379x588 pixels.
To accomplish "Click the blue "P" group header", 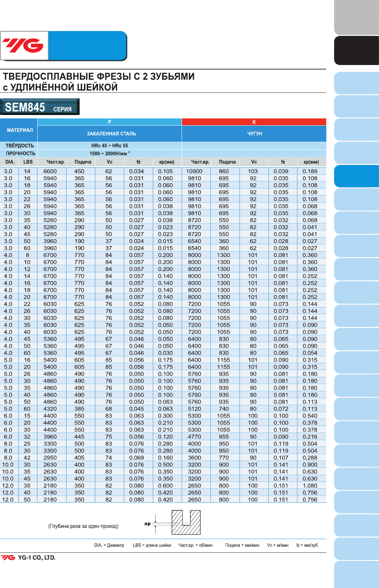I will [110, 122].
